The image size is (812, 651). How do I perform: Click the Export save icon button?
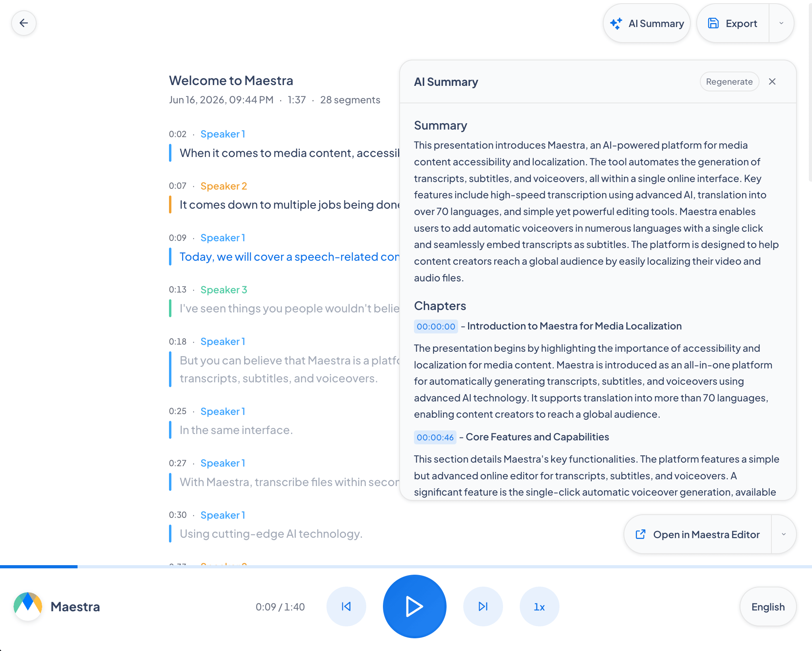point(733,23)
